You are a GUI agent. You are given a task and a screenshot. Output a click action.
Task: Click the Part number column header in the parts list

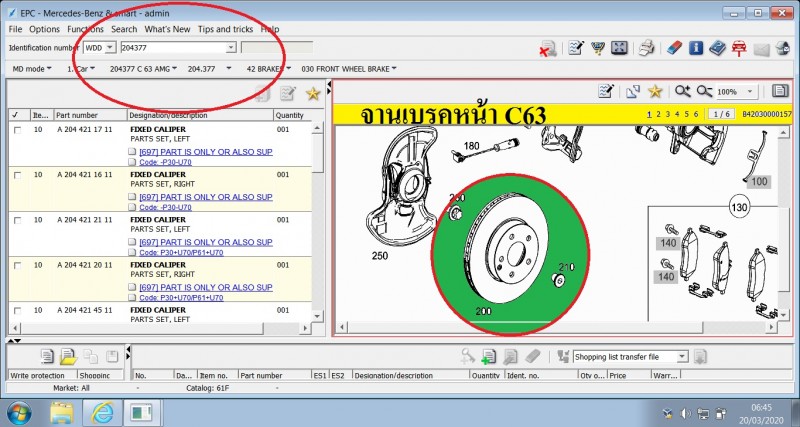pyautogui.click(x=91, y=115)
